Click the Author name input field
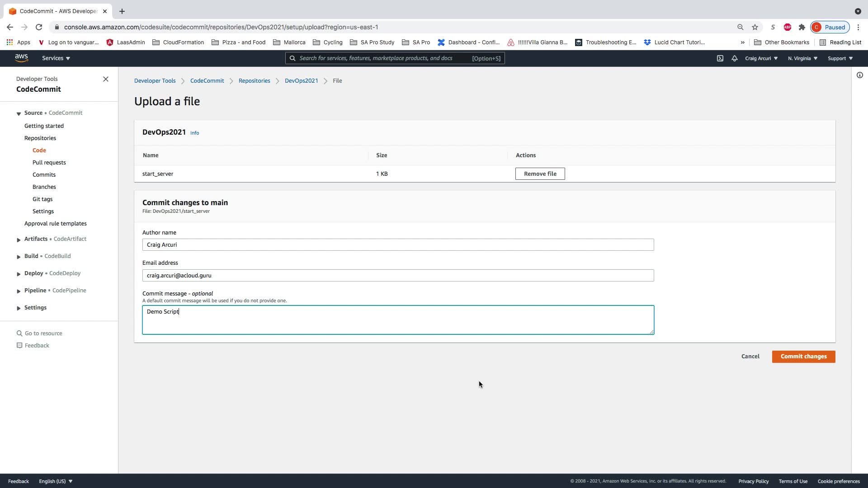Image resolution: width=868 pixels, height=488 pixels. 398,245
